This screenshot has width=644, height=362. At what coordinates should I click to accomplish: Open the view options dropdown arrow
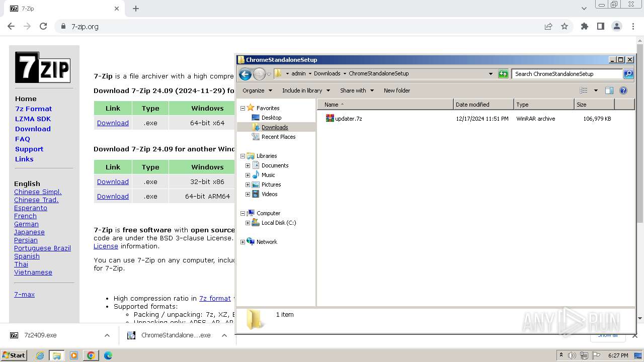pyautogui.click(x=596, y=90)
